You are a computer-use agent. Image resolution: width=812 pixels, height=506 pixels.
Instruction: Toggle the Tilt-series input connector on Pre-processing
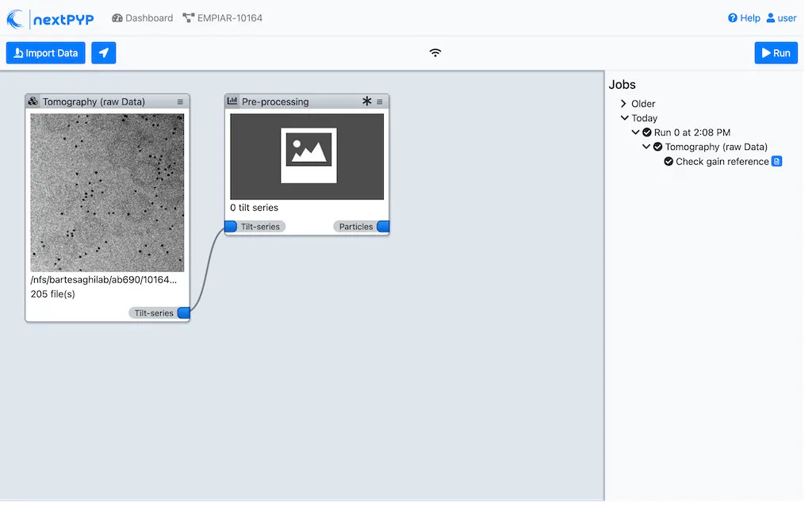pyautogui.click(x=231, y=226)
